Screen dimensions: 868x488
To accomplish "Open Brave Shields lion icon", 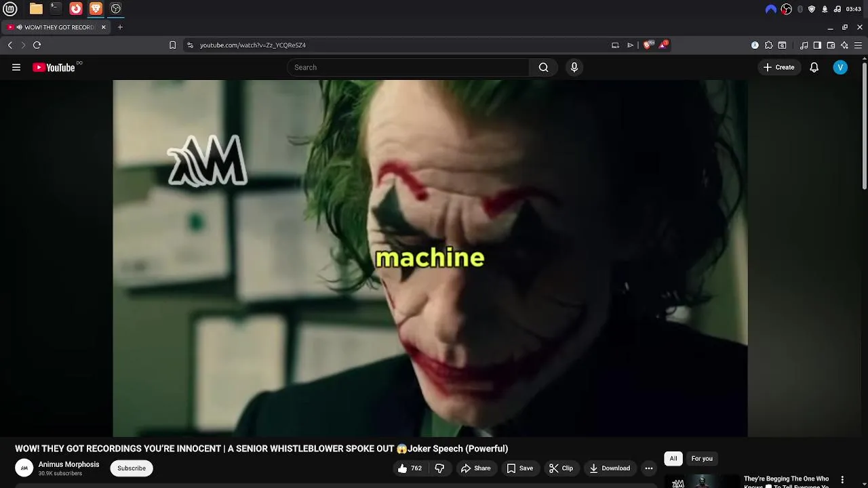I will (648, 45).
